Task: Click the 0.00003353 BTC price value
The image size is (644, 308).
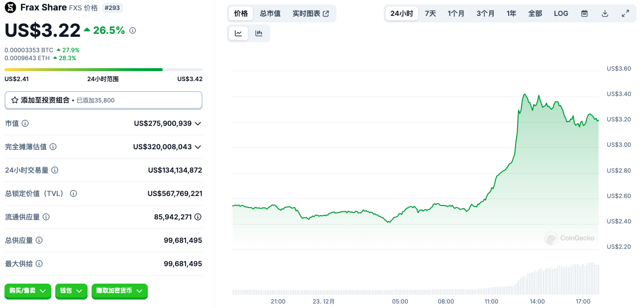Action: (29, 50)
